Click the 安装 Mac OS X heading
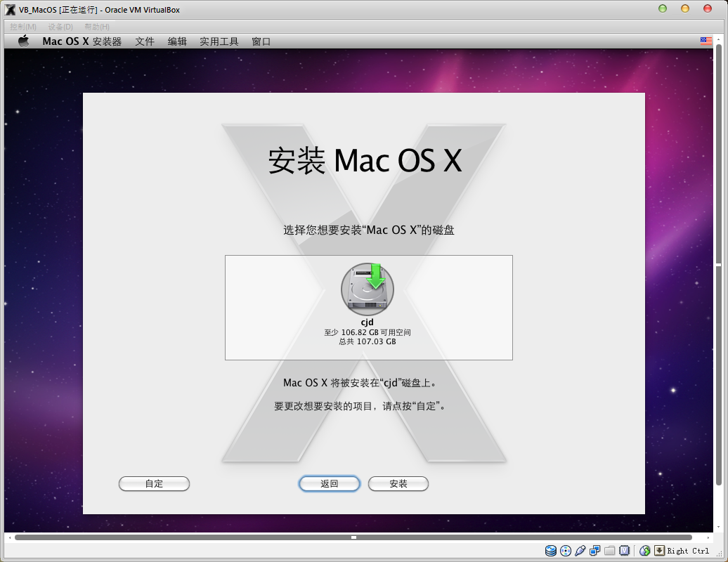728x562 pixels. (365, 161)
